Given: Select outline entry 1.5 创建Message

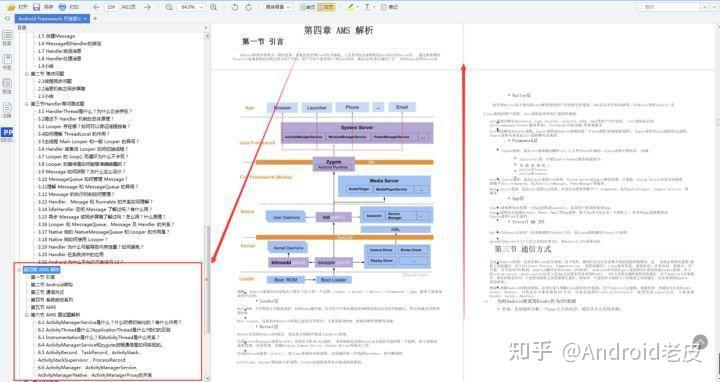Looking at the screenshot, I should pos(56,36).
